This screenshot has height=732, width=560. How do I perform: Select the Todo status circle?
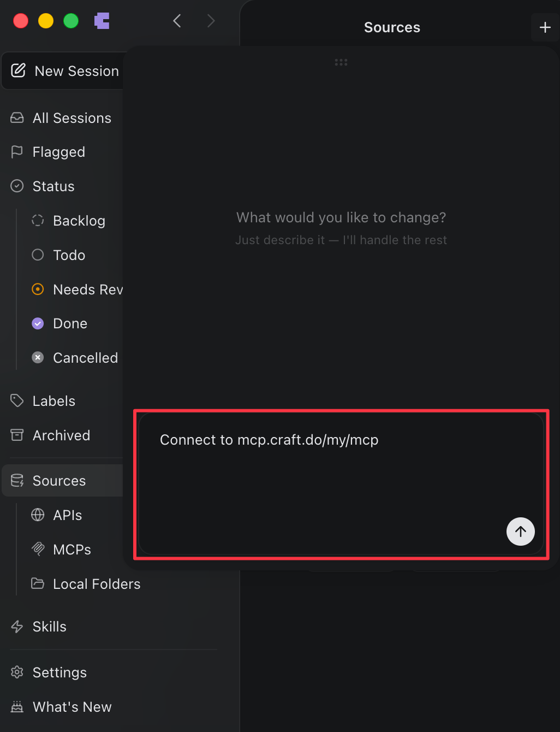37,255
